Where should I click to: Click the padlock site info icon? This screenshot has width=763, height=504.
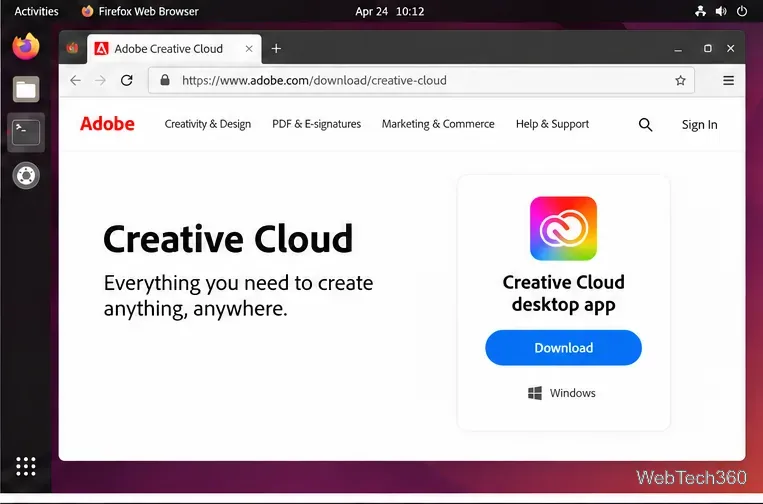(165, 80)
